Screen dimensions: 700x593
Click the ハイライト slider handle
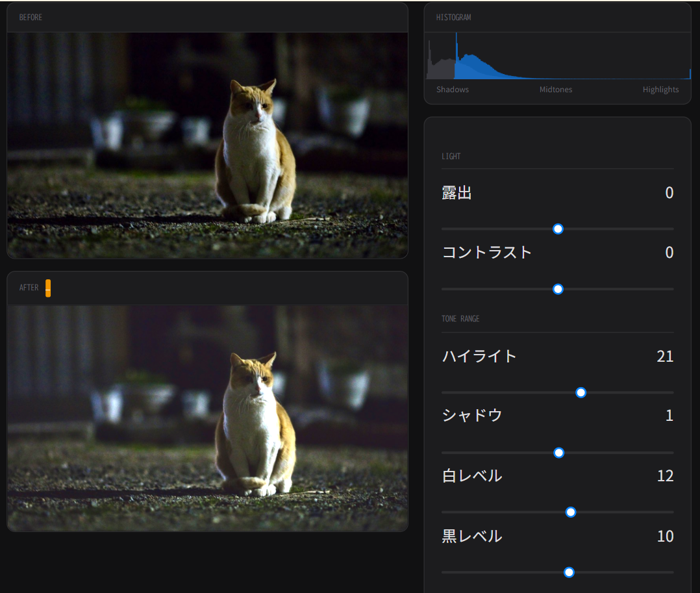(581, 392)
